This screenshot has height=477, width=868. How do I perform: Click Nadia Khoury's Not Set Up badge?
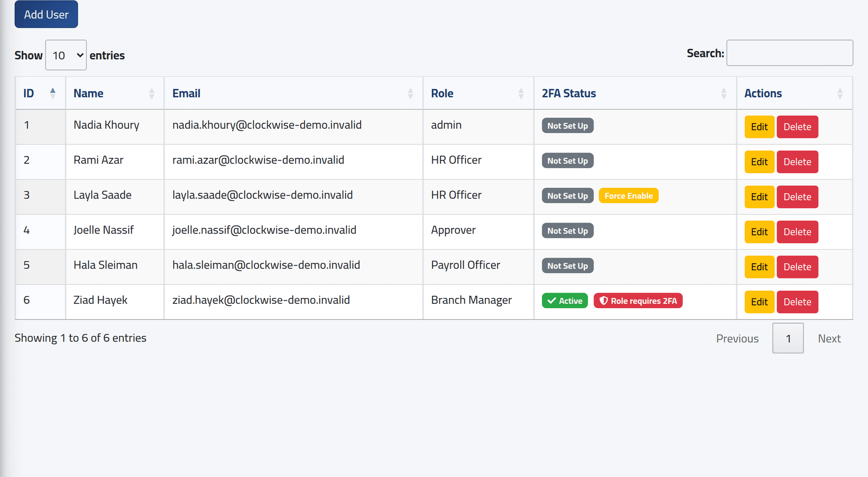click(567, 126)
